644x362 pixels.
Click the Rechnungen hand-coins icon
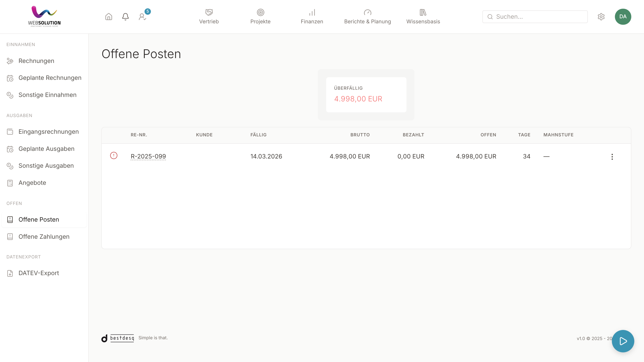(x=10, y=61)
